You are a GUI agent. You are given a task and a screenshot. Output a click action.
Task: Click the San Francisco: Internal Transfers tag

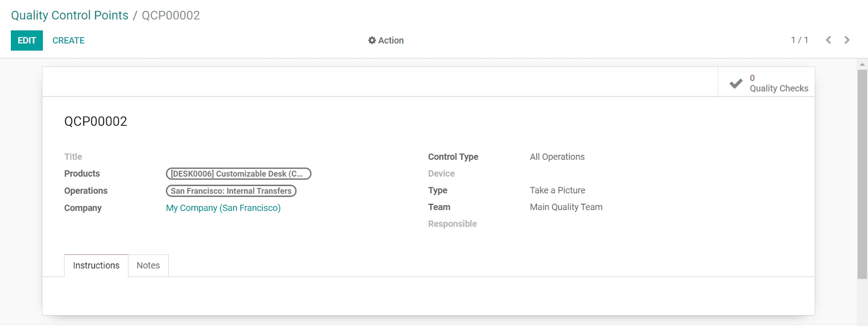click(231, 191)
